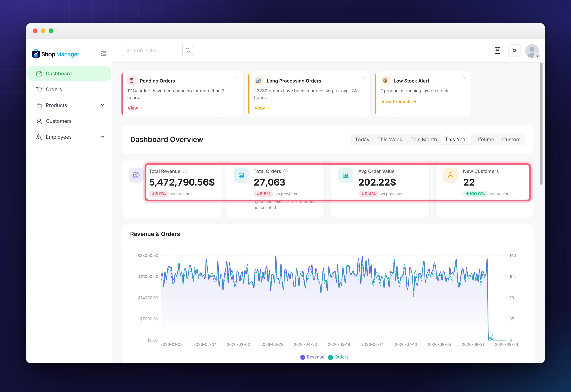Viewport: 571px width, 392px height.
Task: Open Customers in the sidebar
Action: coord(69,121)
